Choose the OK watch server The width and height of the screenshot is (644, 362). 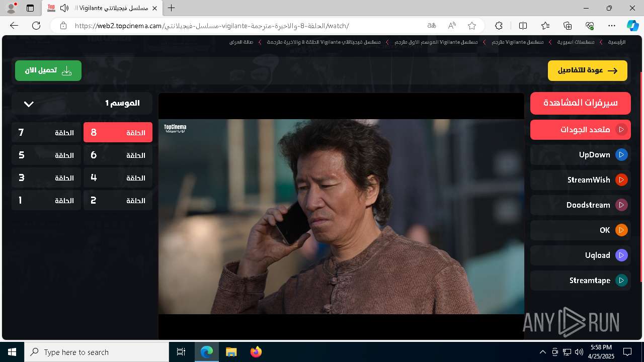coord(581,230)
